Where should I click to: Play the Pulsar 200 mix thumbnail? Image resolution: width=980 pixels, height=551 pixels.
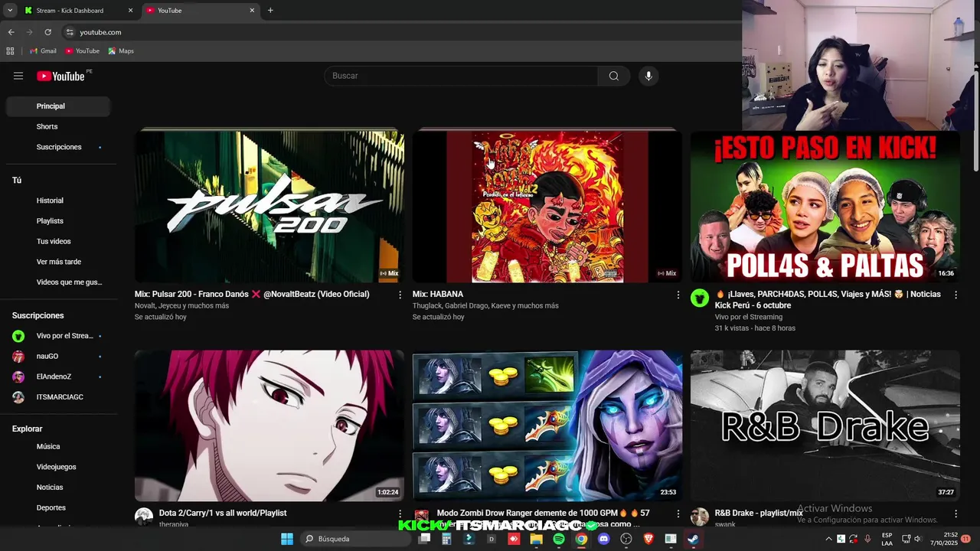point(269,207)
